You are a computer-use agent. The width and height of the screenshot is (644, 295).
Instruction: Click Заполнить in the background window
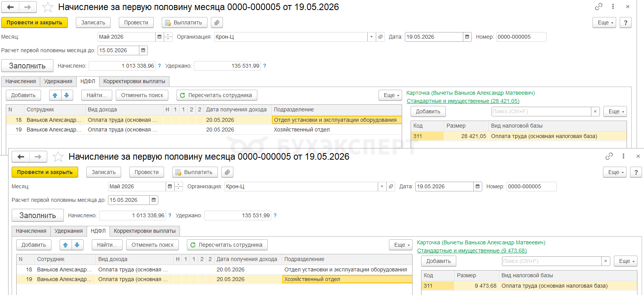point(27,66)
